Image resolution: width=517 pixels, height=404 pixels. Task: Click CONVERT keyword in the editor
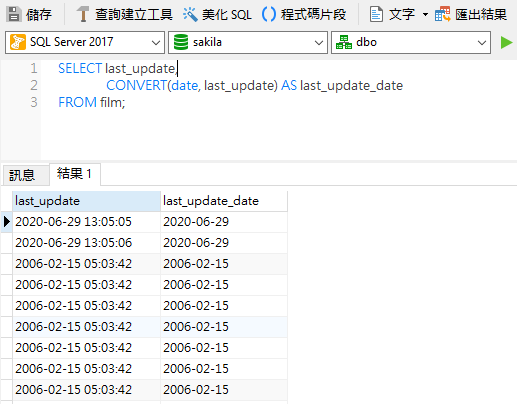coord(136,86)
